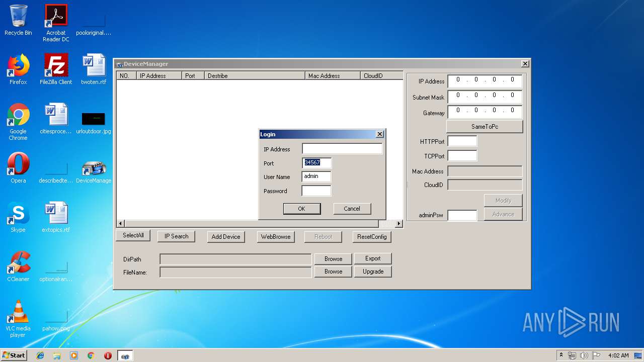Click the HTTPPort input field

click(462, 141)
